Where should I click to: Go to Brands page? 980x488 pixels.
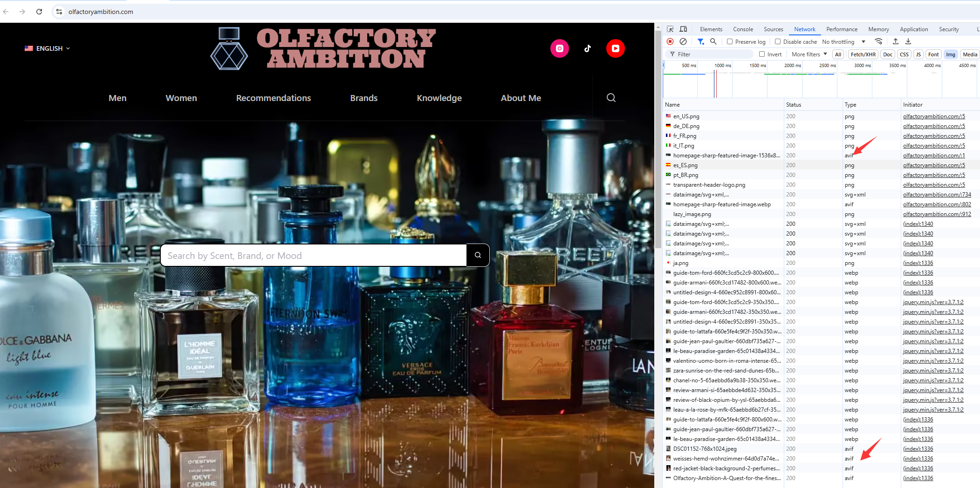tap(364, 98)
